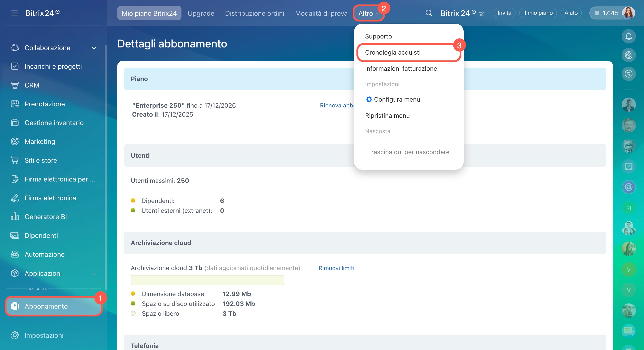This screenshot has height=350, width=644.
Task: Open the hamburger menu icon
Action: point(15,13)
